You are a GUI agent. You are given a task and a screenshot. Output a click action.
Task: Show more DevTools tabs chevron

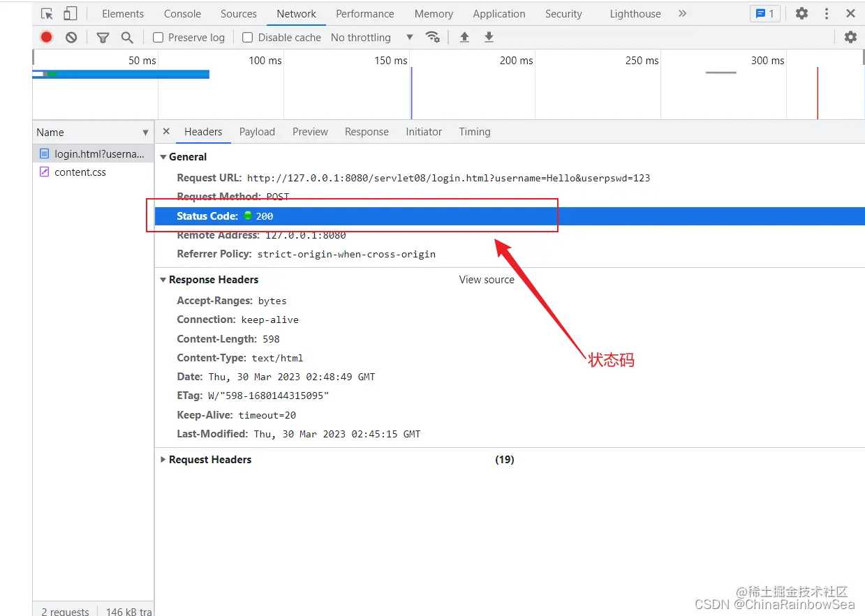(x=682, y=14)
